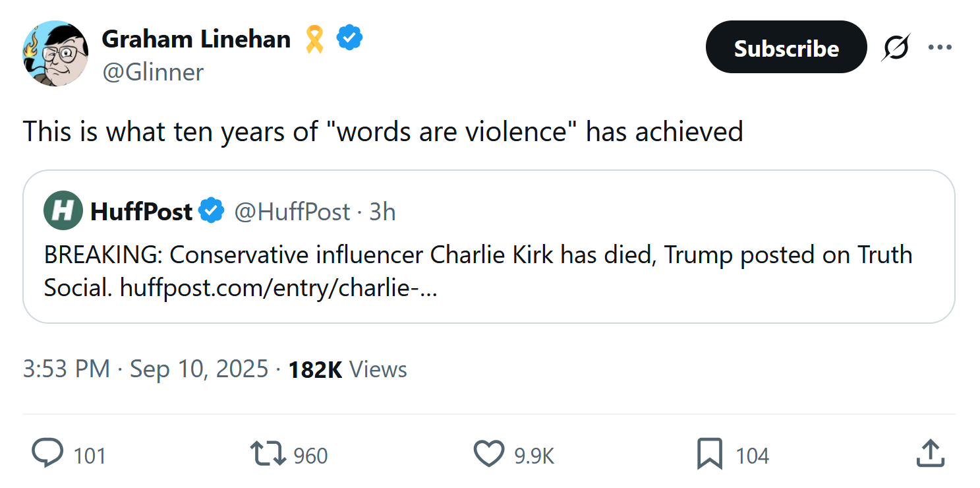Click the yellow ribbon beside Graham Linehan

click(x=315, y=40)
